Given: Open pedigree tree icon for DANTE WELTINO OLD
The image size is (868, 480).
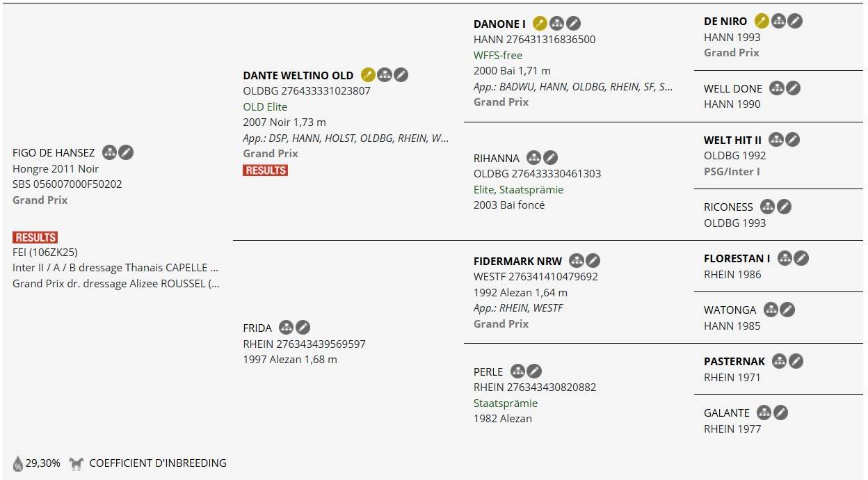Looking at the screenshot, I should (385, 74).
